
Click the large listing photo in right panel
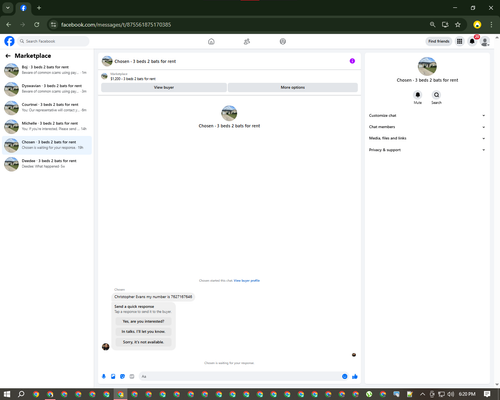(x=427, y=66)
